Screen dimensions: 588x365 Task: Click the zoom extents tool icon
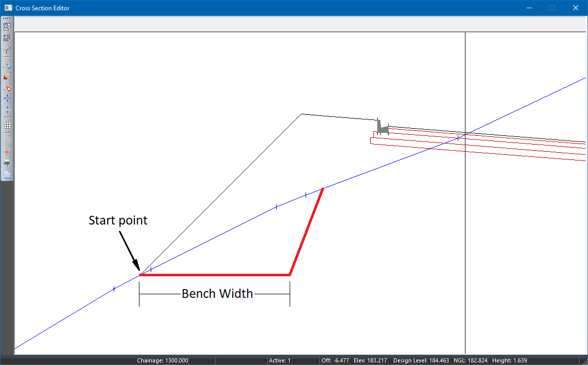pos(7,38)
